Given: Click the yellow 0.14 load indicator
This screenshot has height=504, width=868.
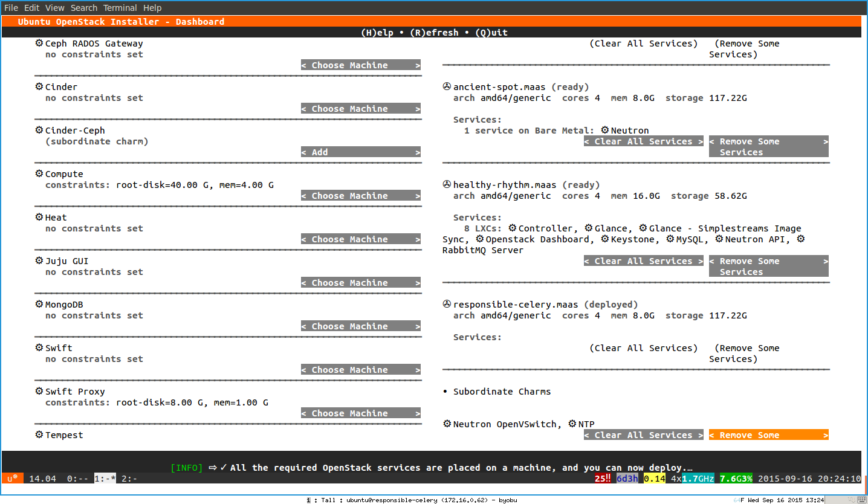Looking at the screenshot, I should tap(654, 479).
